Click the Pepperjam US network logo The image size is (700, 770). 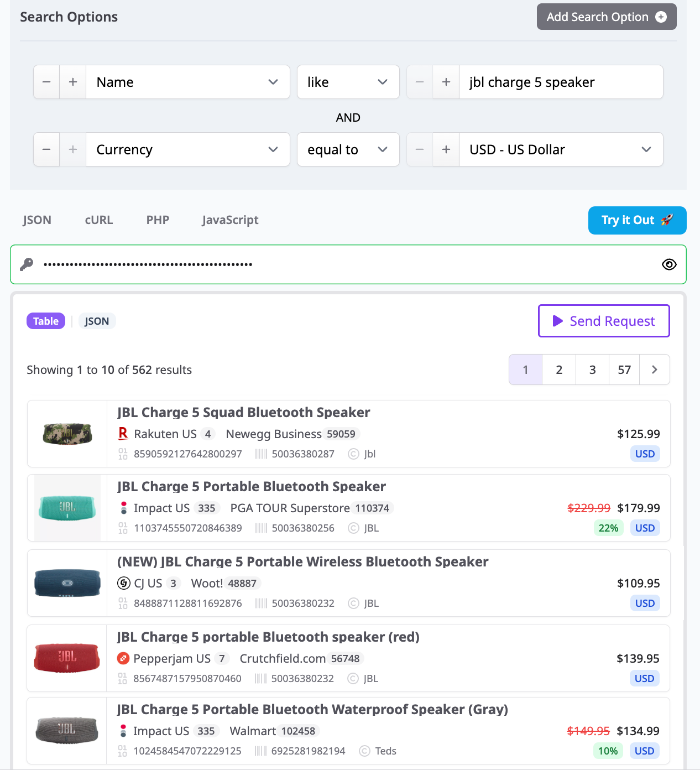pyautogui.click(x=123, y=658)
